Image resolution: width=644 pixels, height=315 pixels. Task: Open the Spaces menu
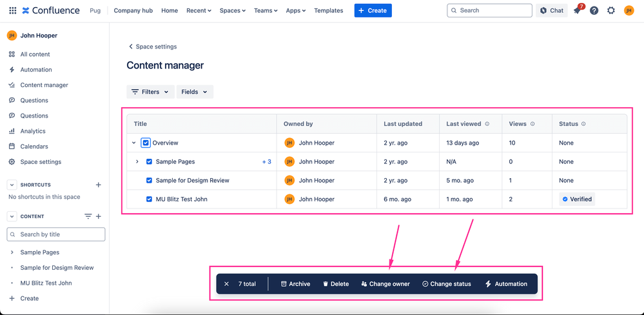point(233,11)
